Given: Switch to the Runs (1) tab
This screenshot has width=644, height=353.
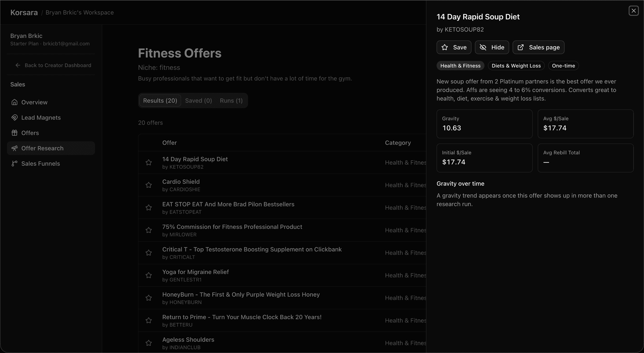Looking at the screenshot, I should click(231, 101).
